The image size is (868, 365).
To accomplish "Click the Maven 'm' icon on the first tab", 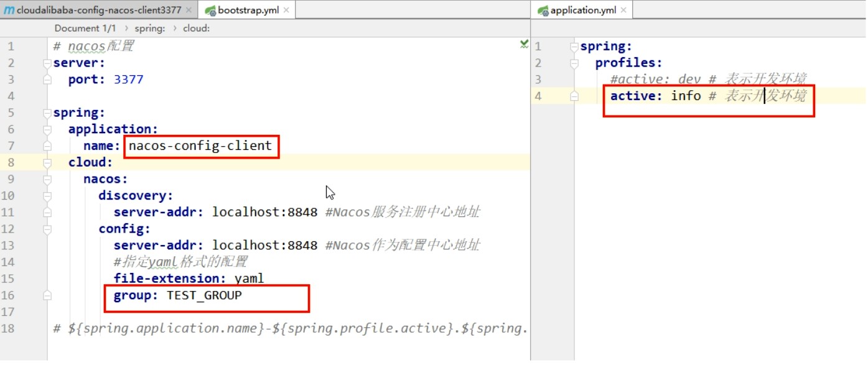I will pos(9,11).
